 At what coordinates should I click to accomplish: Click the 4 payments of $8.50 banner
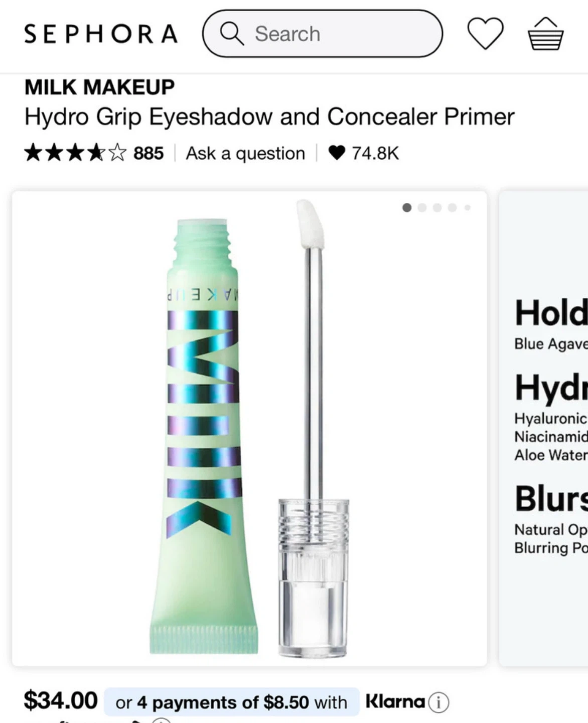point(231,702)
